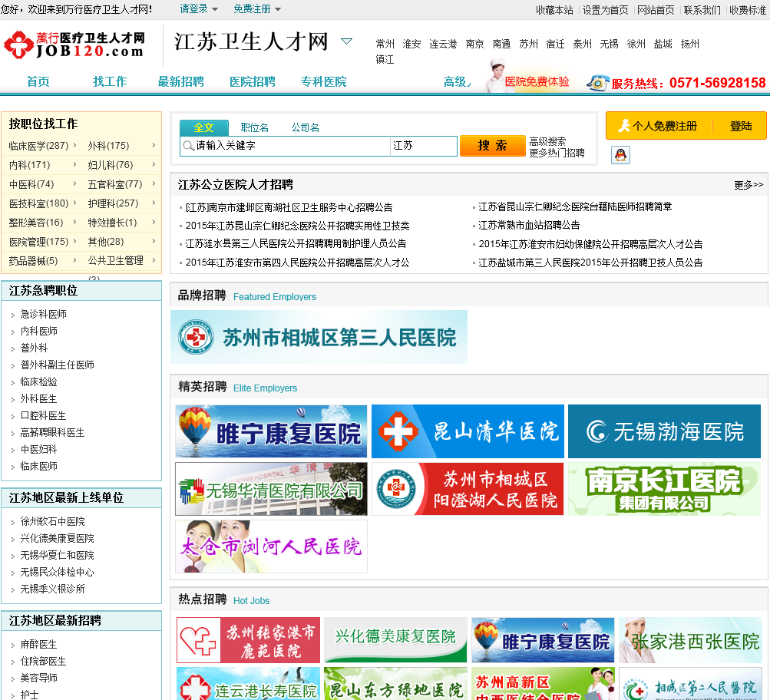The height and width of the screenshot is (700, 770).
Task: Click the 收费标准 link
Action: tap(748, 10)
